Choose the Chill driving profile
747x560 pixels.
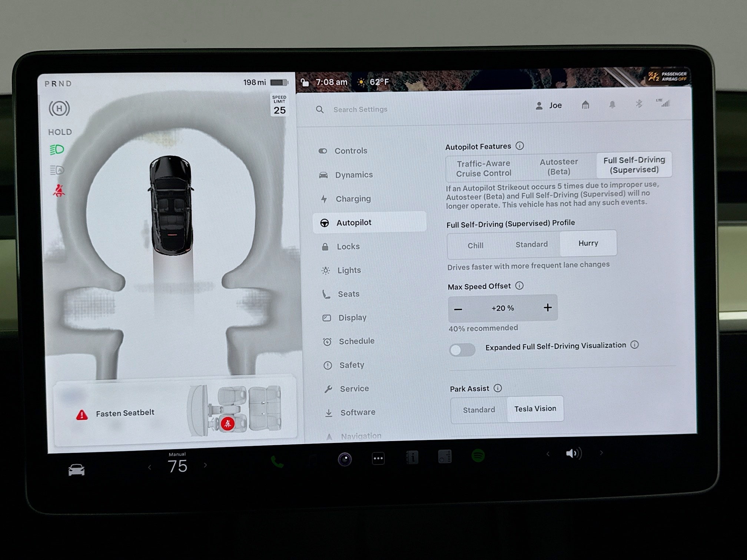pos(475,246)
